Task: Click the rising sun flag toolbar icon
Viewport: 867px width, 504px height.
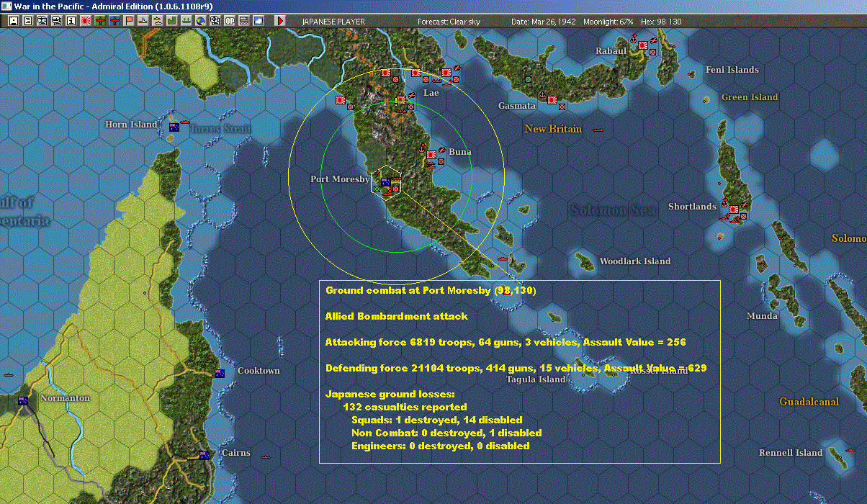Action: point(85,21)
